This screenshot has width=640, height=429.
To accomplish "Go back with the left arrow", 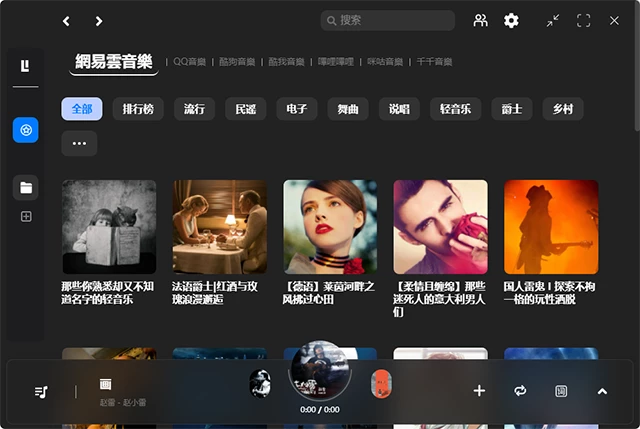I will 66,21.
